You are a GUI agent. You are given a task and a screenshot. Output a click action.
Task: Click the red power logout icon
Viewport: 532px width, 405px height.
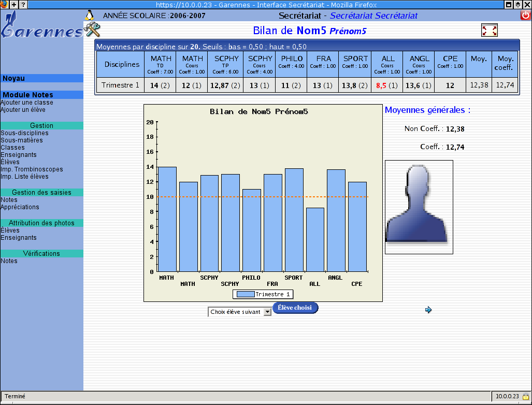coord(526,16)
